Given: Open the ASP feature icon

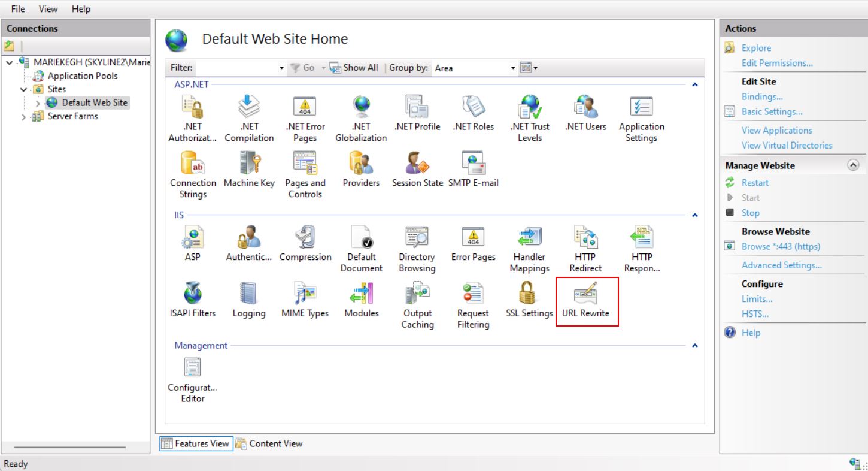Looking at the screenshot, I should (x=193, y=244).
